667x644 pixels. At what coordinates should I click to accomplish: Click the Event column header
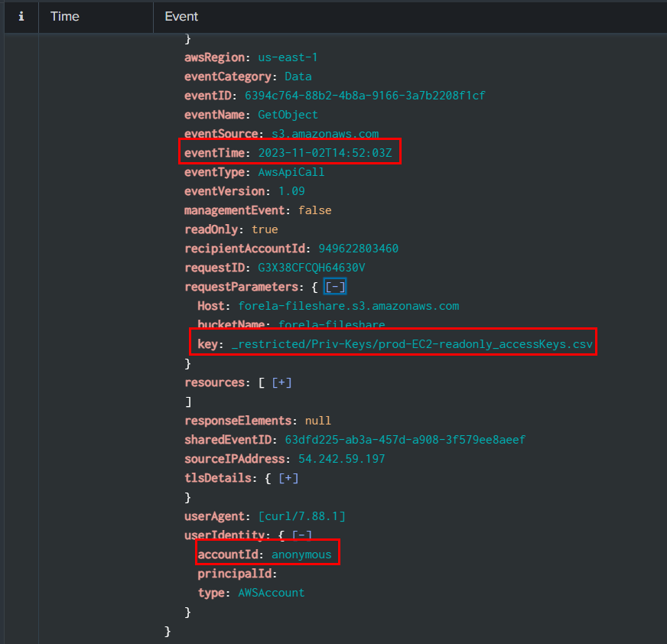181,16
